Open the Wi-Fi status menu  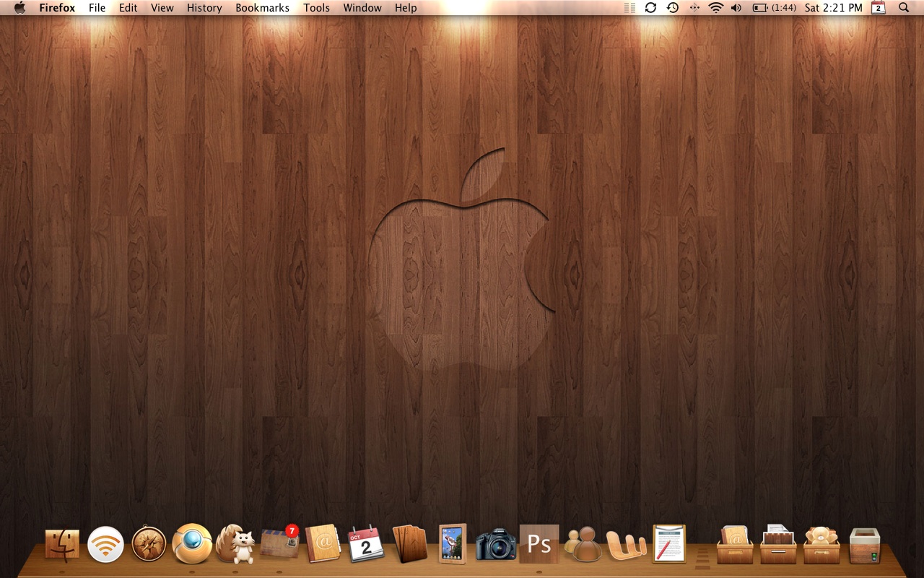715,8
